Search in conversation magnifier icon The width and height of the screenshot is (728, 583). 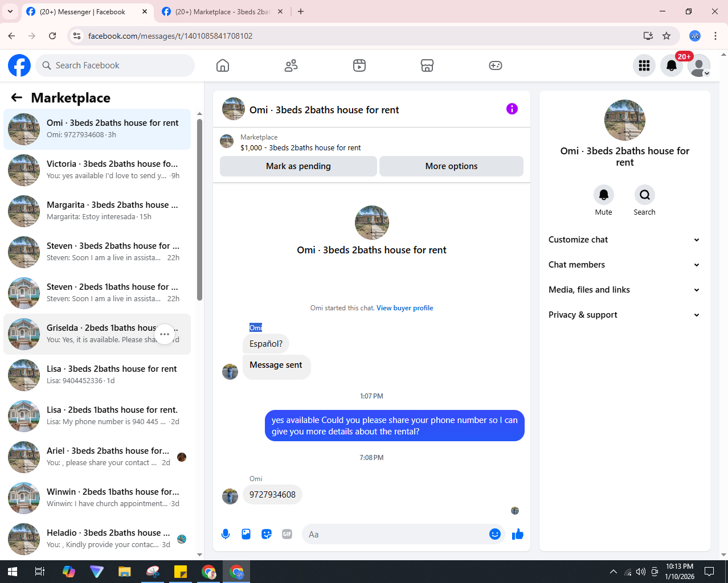[645, 195]
